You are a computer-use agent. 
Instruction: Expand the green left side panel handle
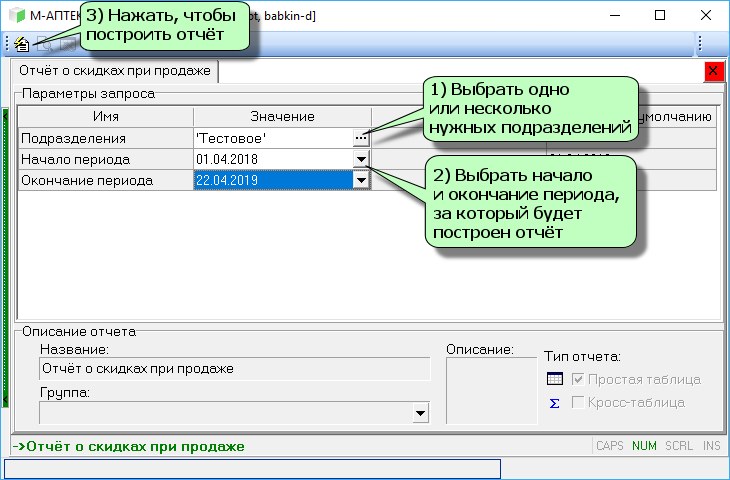5,258
